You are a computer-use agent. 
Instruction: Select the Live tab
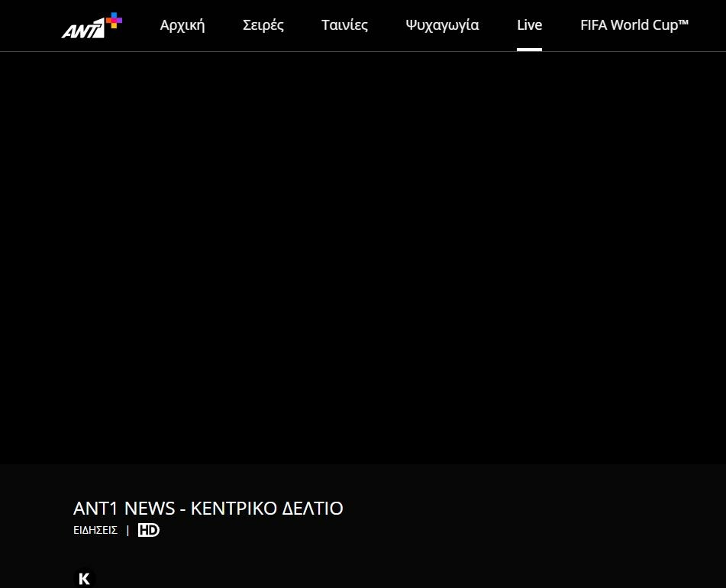529,25
